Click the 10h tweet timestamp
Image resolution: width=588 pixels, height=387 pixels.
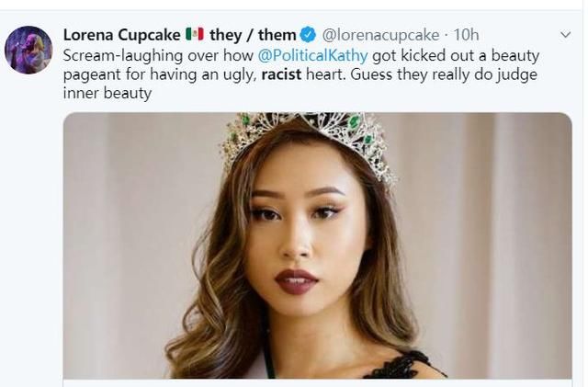point(466,35)
